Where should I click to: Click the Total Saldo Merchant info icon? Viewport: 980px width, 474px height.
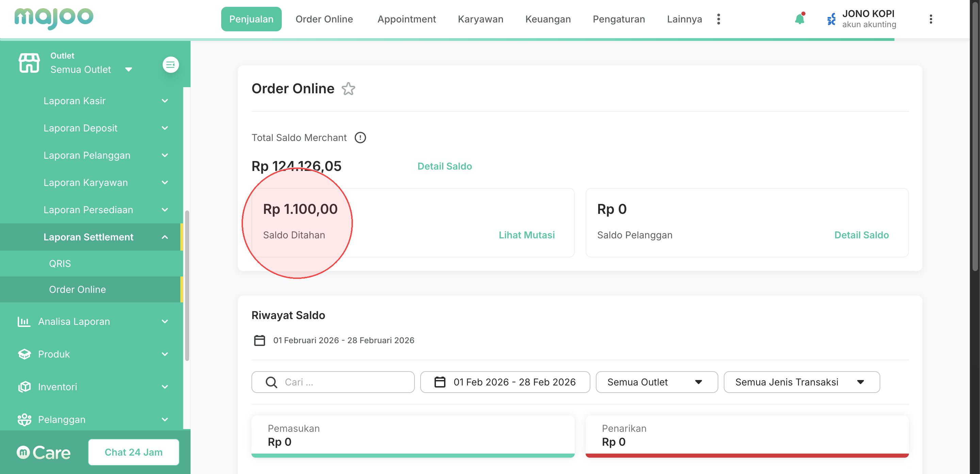360,138
